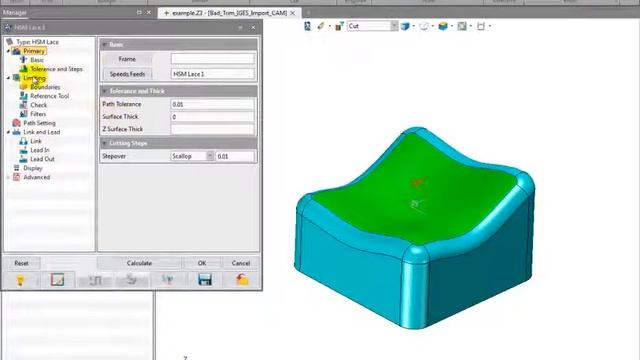Close the Manager panel

click(149, 13)
